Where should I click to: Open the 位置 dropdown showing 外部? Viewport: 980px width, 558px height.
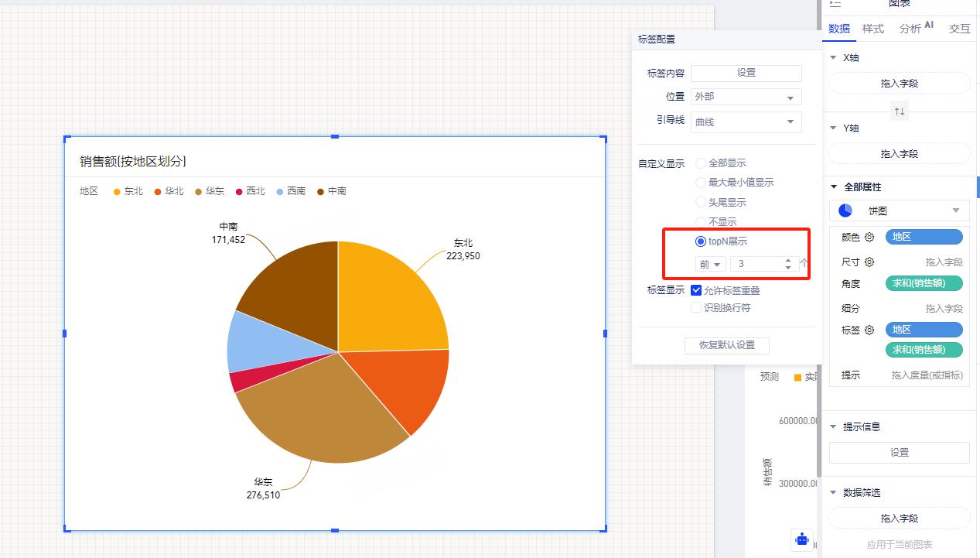(746, 97)
